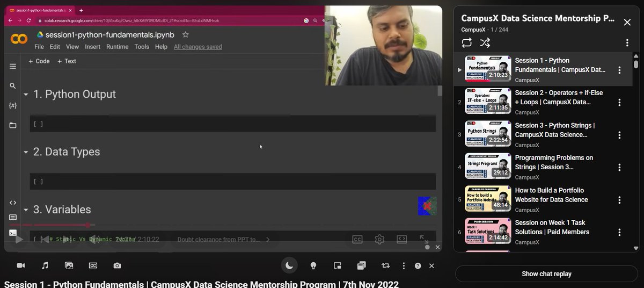The width and height of the screenshot is (644, 288).
Task: Open the Help menu in Colab
Action: pos(161,47)
